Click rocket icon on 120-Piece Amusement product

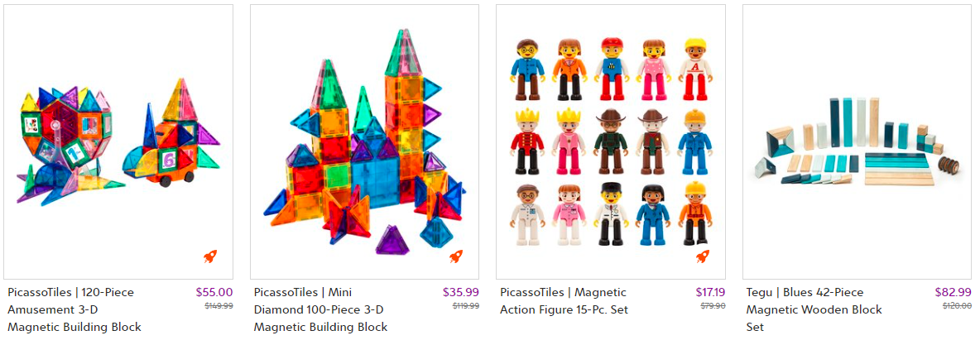(210, 256)
